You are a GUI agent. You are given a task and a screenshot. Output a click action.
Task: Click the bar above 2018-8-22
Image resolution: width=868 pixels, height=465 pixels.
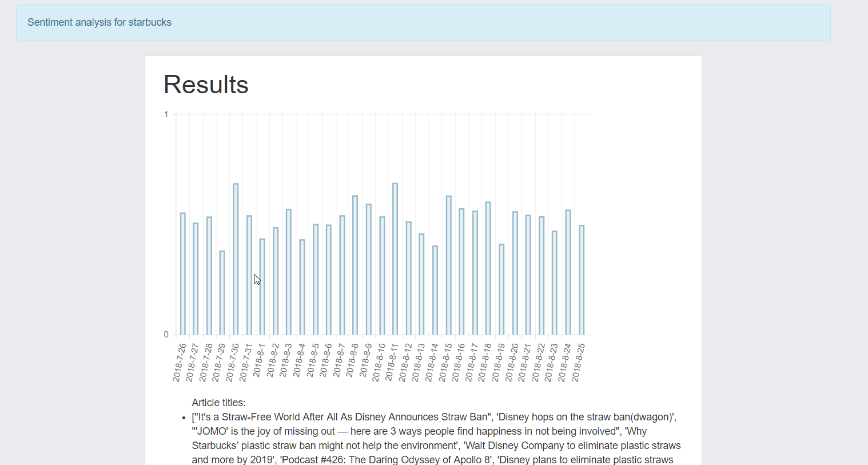coord(541,276)
